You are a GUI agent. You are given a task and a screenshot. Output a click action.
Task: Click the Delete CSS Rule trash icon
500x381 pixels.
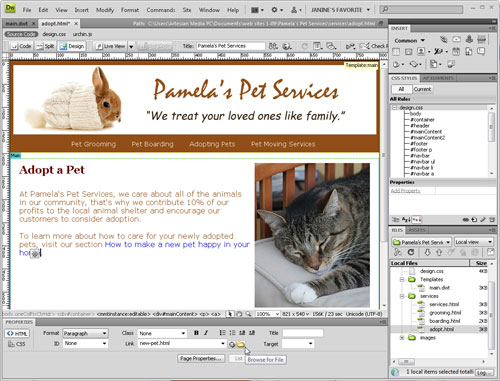(492, 220)
